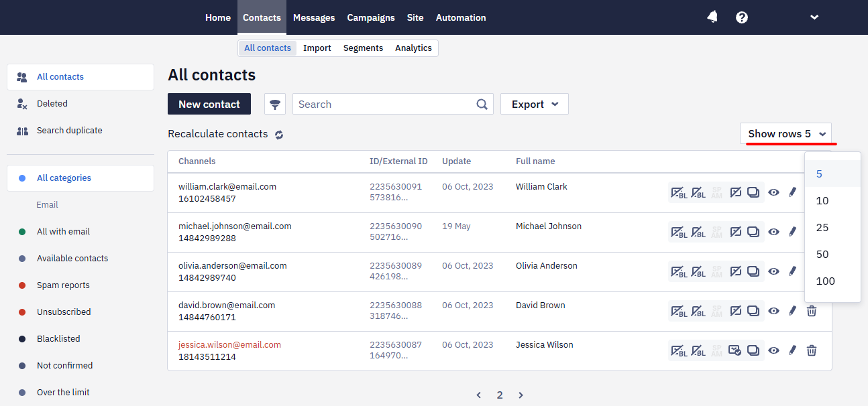Edit David Brown with the pencil icon
Viewport: 868px width, 406px height.
792,311
